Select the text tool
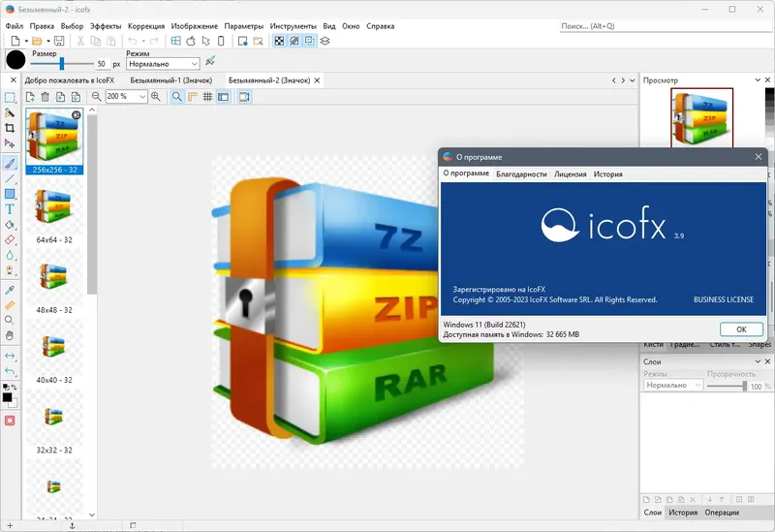Viewport: 775px width, 532px height. coord(10,209)
